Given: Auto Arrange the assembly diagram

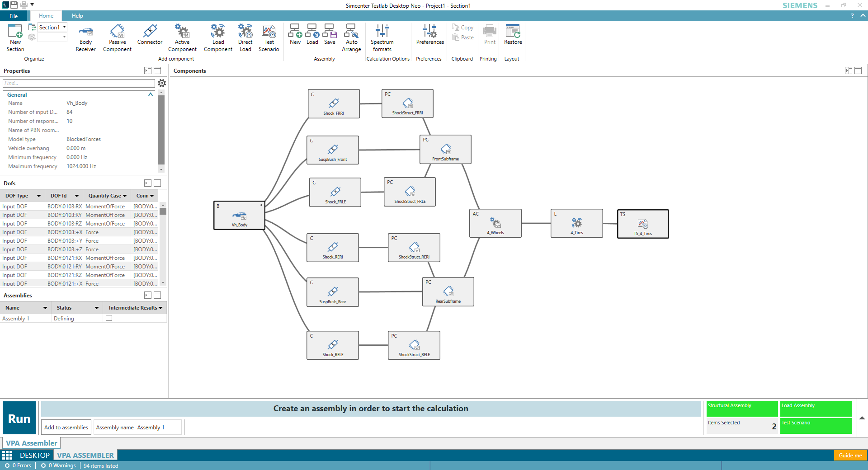Looking at the screenshot, I should [351, 38].
